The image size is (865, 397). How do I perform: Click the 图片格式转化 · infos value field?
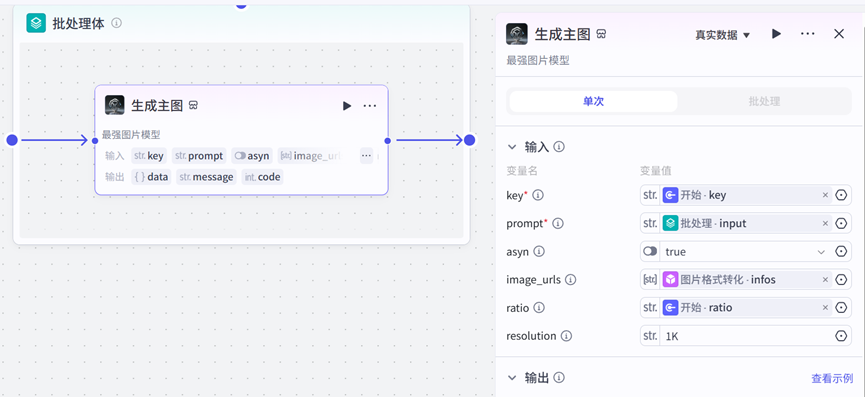745,280
